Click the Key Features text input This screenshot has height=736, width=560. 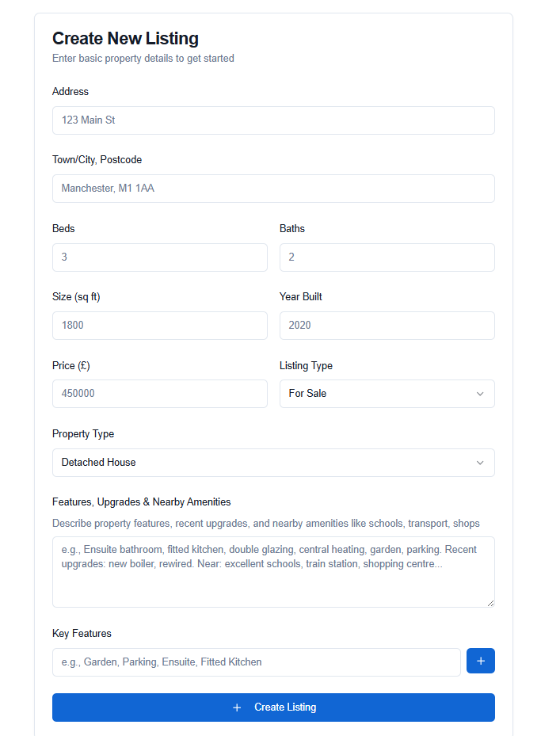(257, 662)
